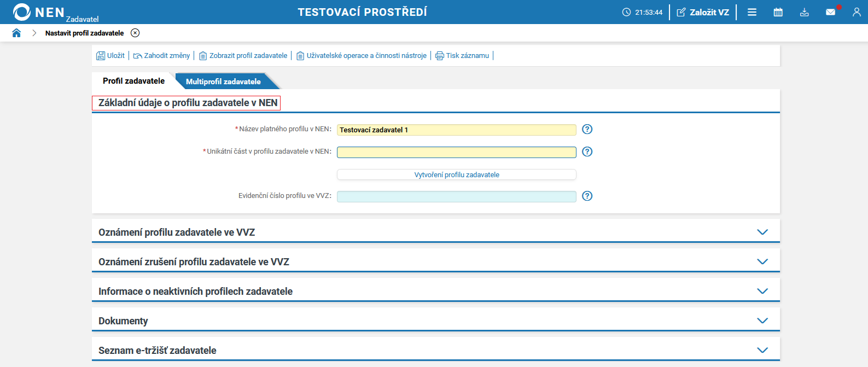Click the home icon in breadcrumb
This screenshot has width=868, height=367.
(x=16, y=33)
